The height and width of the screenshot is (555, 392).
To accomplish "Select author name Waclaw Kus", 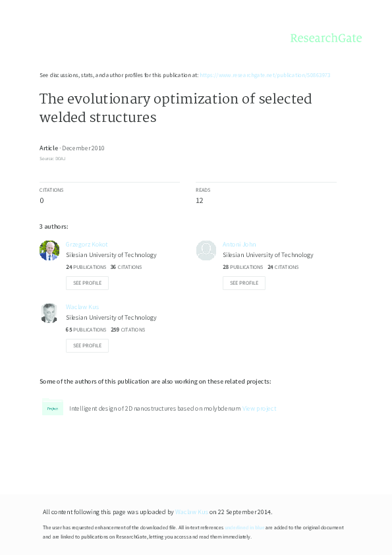I will click(82, 307).
